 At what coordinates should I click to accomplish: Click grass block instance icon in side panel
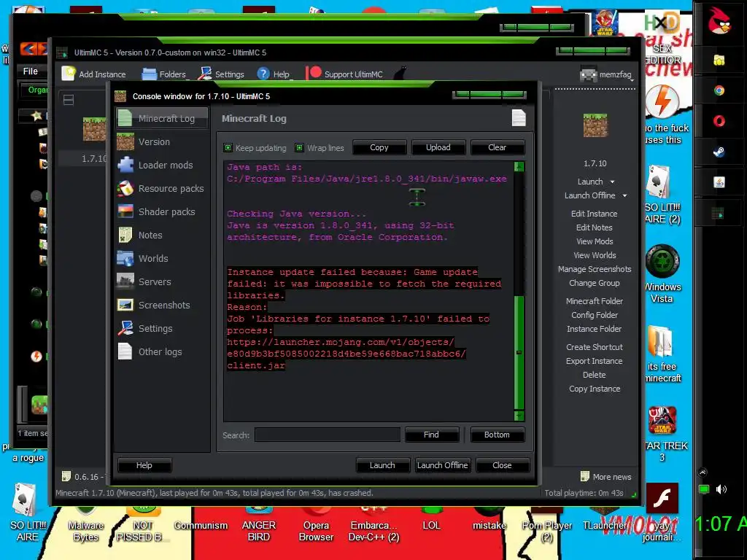point(595,125)
